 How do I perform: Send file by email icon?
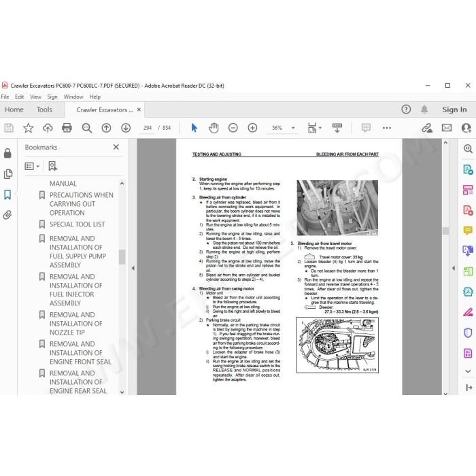[447, 128]
